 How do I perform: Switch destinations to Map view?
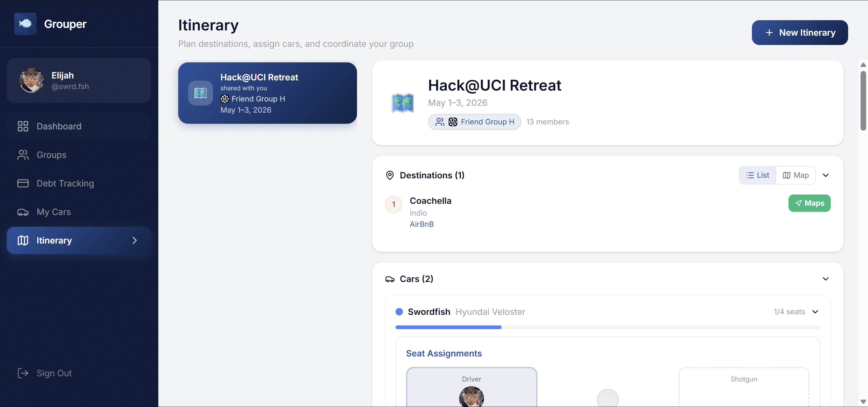(796, 175)
